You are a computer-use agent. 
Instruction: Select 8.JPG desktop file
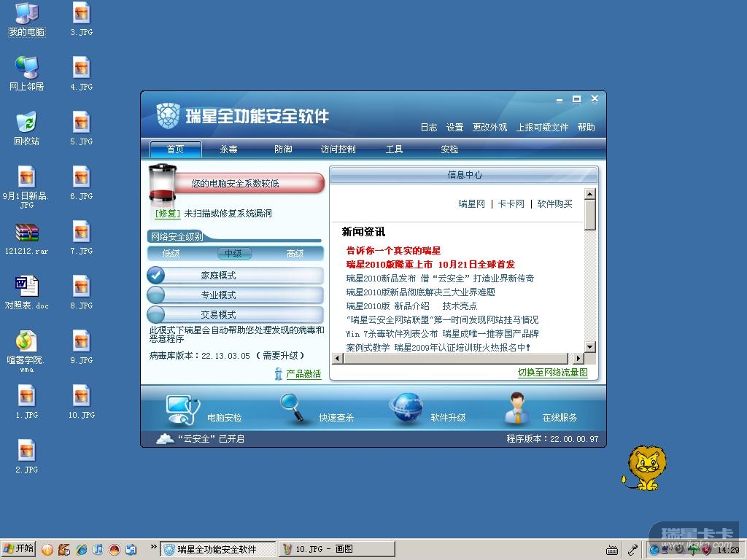click(82, 293)
